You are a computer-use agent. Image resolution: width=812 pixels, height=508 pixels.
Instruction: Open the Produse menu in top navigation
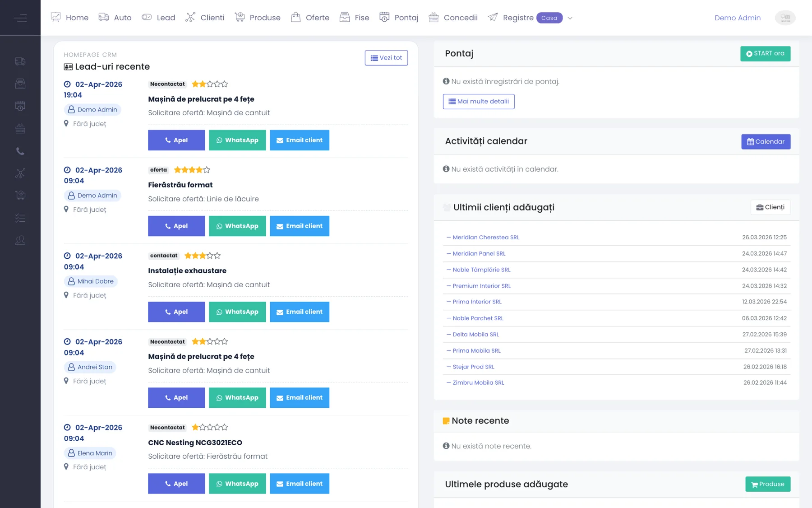[258, 18]
